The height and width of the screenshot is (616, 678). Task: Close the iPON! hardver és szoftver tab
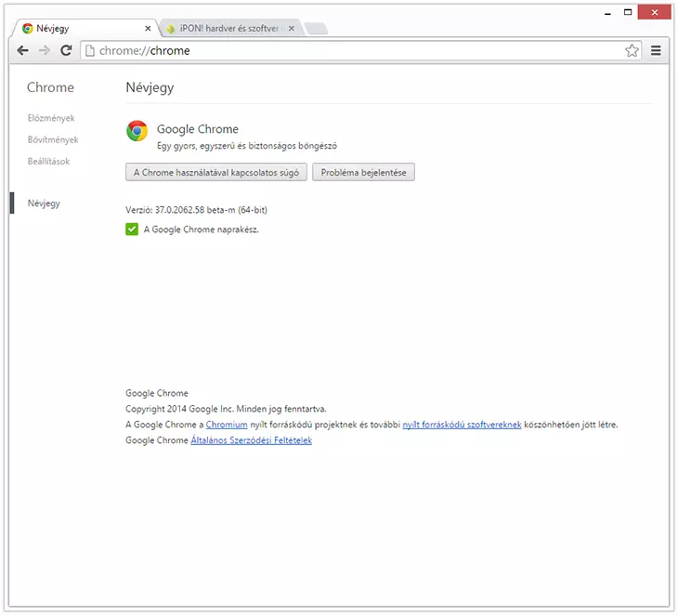point(292,28)
